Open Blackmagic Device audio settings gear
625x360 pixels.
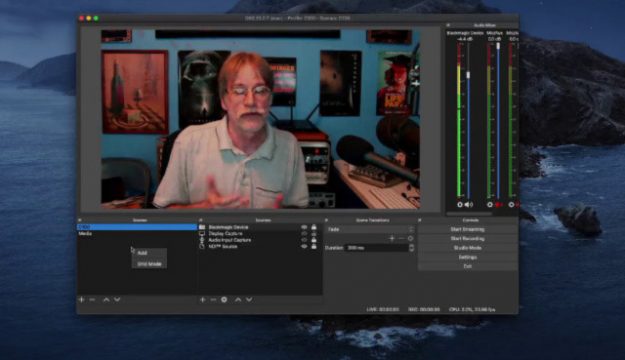click(460, 205)
